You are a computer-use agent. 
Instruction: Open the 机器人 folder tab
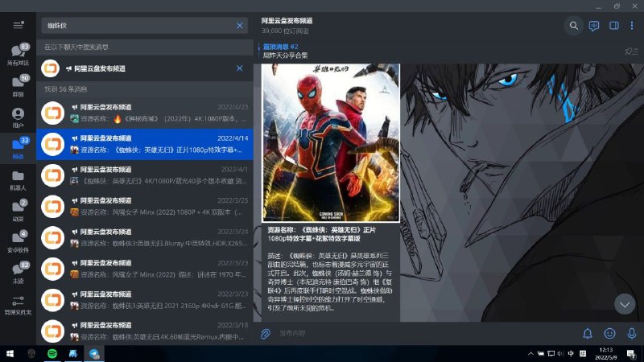coord(18,179)
